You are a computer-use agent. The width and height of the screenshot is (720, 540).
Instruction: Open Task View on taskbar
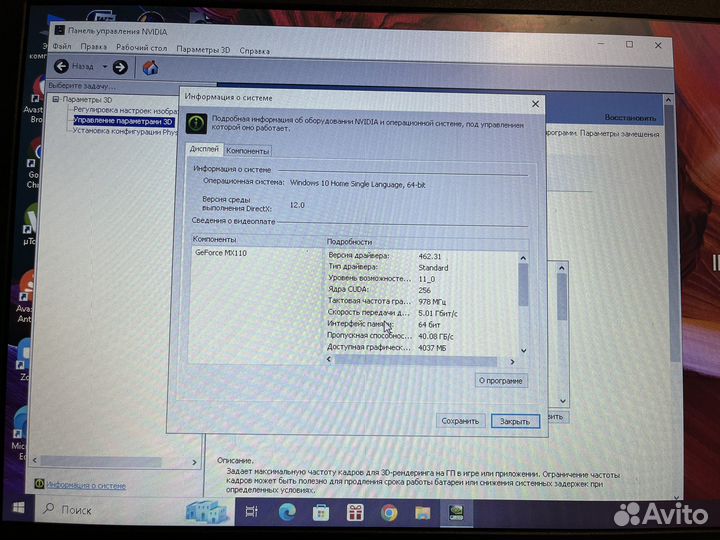point(252,512)
